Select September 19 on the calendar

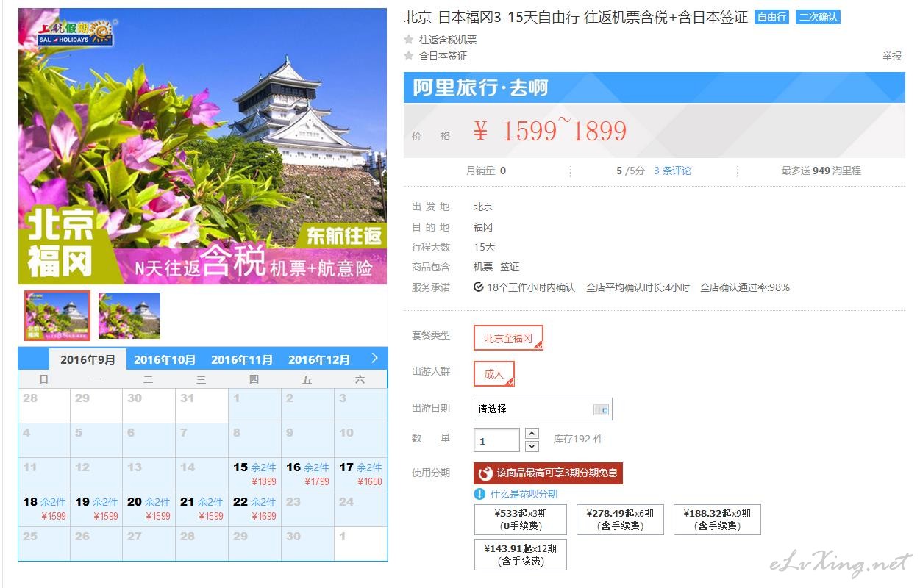point(96,509)
